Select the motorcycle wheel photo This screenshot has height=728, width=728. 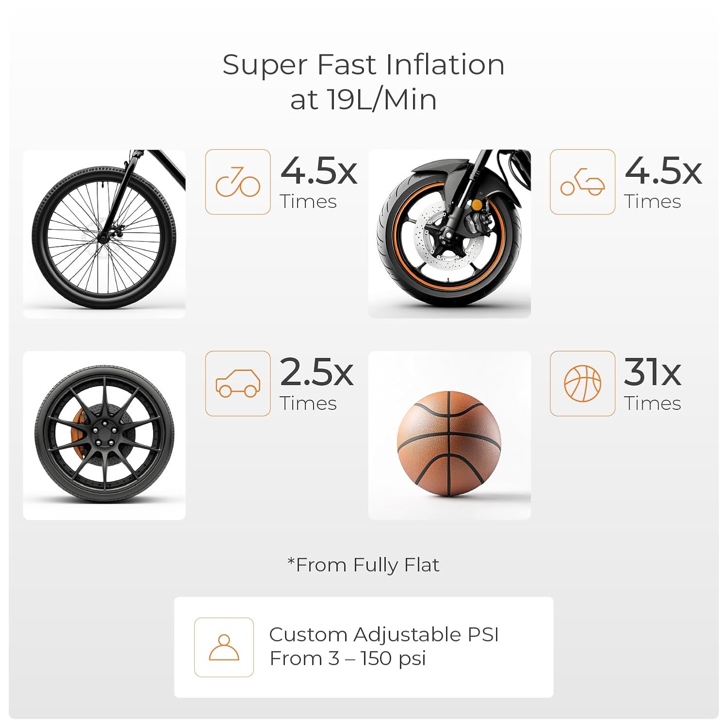[x=449, y=234]
